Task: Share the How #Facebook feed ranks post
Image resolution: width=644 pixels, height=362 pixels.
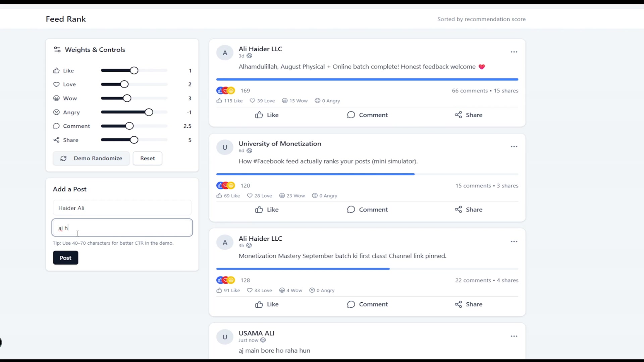Action: 468,209
